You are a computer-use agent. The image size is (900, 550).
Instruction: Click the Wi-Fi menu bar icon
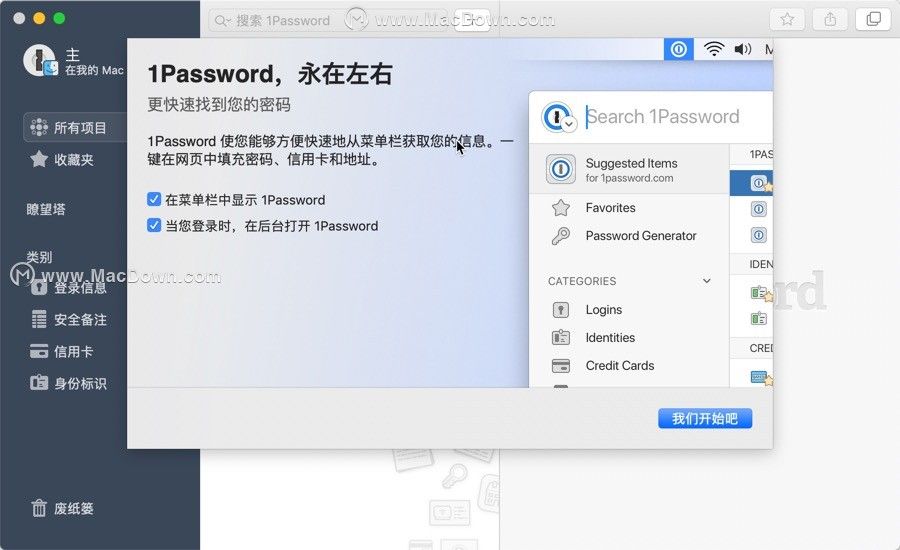tap(713, 49)
